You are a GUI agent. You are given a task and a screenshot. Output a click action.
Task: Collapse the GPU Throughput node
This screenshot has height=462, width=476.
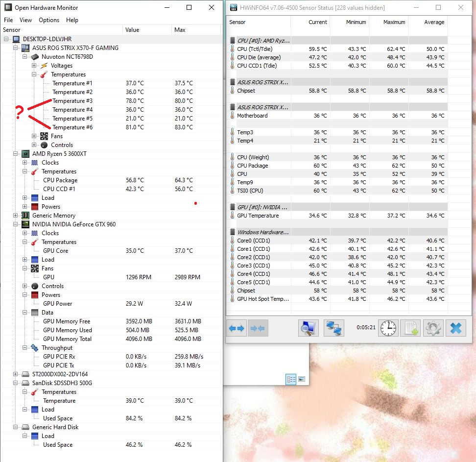[25, 348]
